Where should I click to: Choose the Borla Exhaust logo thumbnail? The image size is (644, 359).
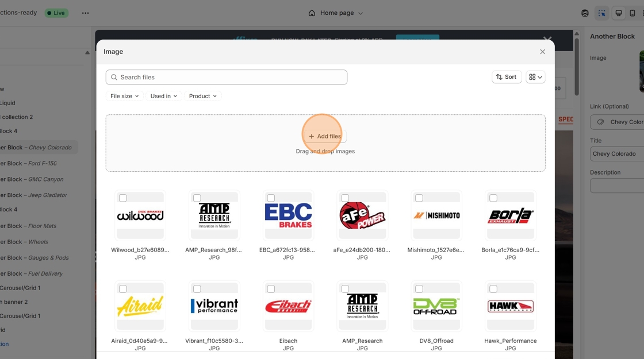pos(511,215)
